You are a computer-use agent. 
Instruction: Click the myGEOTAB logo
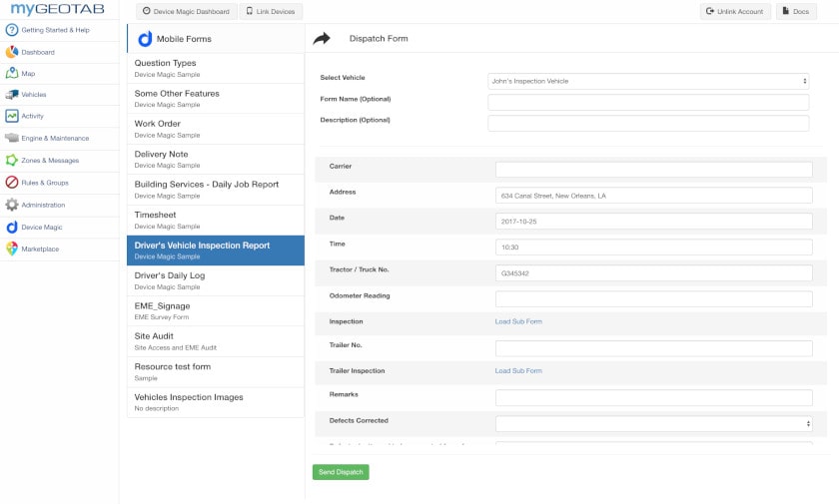coord(57,9)
